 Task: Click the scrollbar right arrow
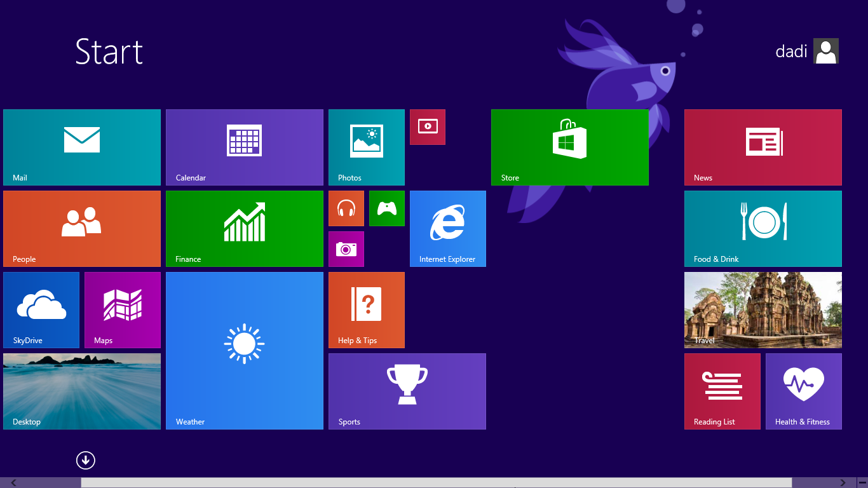[x=843, y=483]
